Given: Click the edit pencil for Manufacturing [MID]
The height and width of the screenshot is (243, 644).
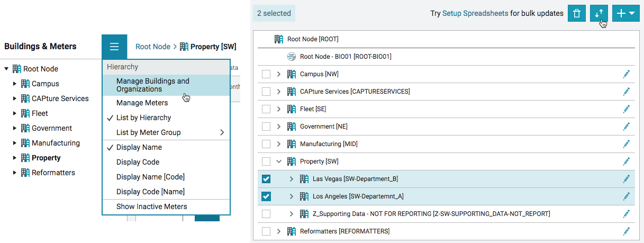Looking at the screenshot, I should point(627,144).
